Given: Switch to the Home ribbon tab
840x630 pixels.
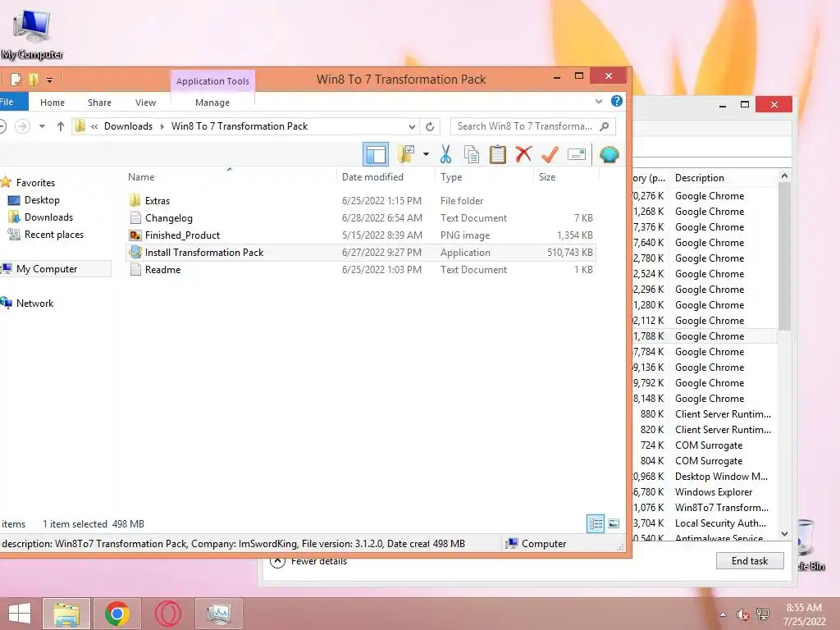Looking at the screenshot, I should [52, 103].
